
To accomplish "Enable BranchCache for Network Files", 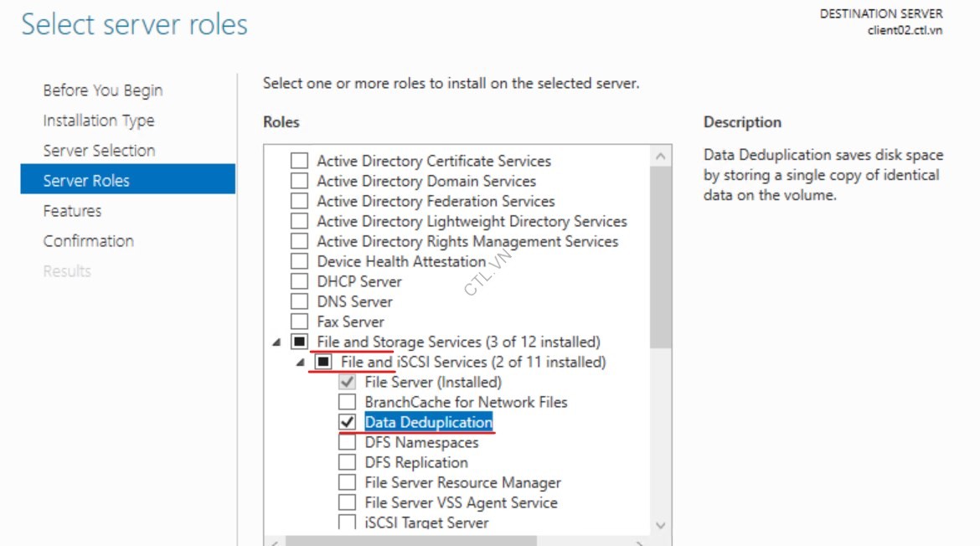I will [x=347, y=402].
